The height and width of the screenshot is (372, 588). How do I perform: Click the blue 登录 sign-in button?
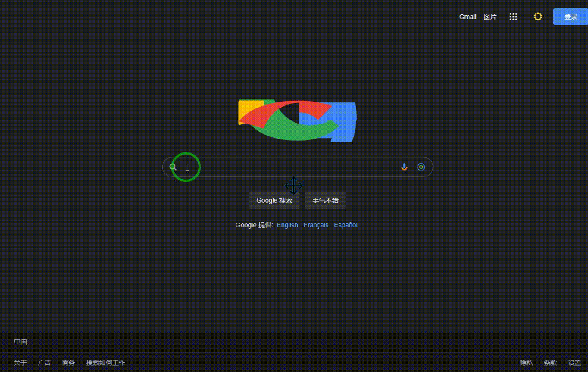(571, 17)
